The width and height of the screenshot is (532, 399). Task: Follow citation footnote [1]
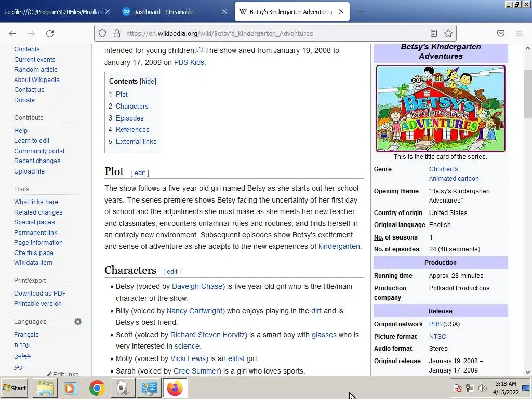pos(199,49)
